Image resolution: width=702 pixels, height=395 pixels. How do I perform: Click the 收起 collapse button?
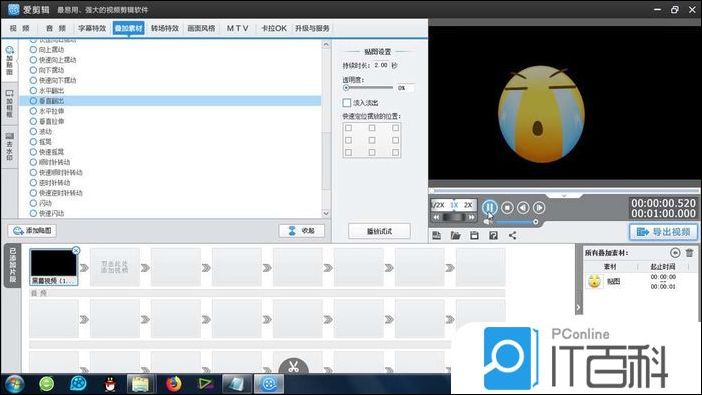[301, 231]
